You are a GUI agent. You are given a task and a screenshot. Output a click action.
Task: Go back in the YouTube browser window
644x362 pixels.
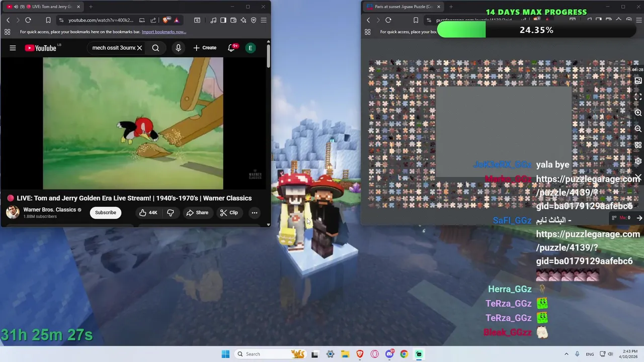pos(8,20)
